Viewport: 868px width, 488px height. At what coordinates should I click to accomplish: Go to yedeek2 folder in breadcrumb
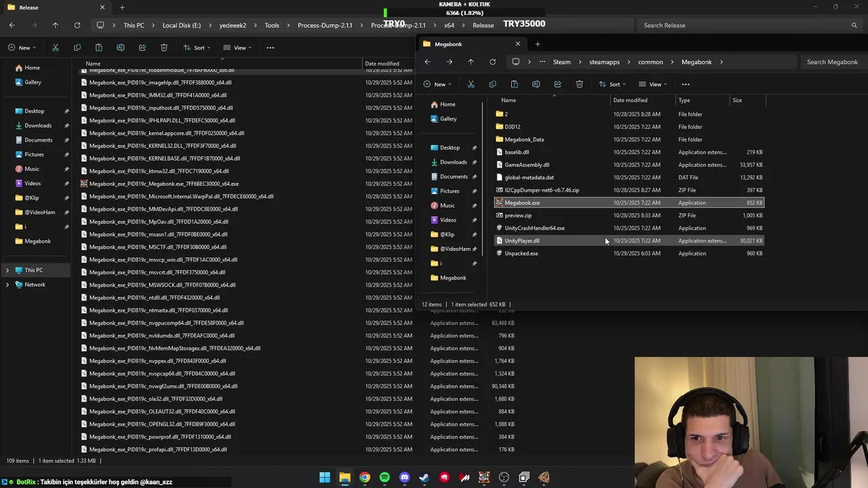(233, 25)
